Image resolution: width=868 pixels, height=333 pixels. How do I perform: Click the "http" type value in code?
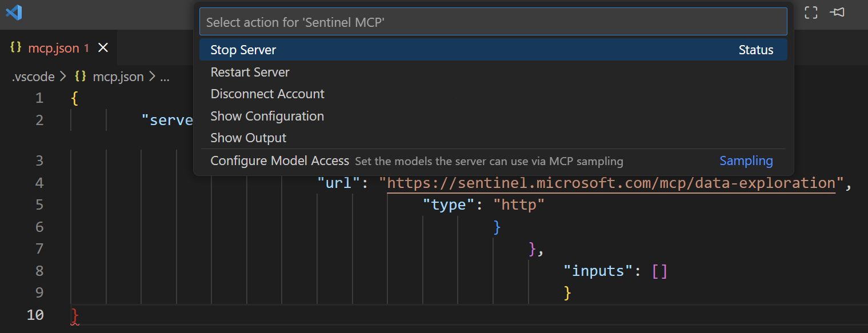pyautogui.click(x=519, y=204)
